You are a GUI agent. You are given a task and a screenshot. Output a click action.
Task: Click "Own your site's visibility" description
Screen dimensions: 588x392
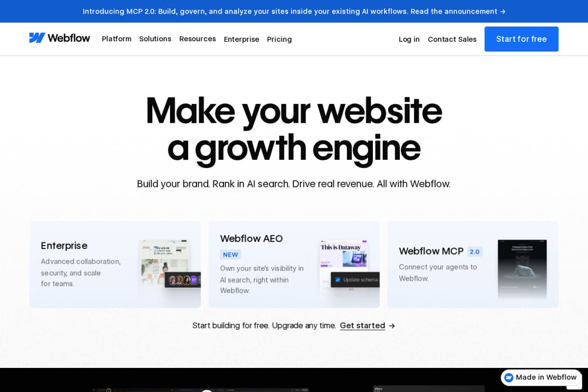[262, 279]
